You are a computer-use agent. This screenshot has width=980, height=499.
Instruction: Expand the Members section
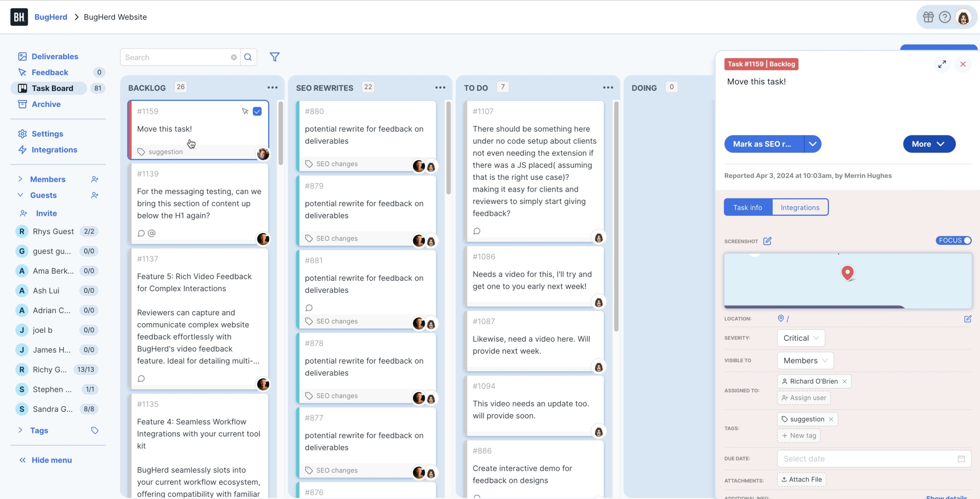tap(20, 179)
